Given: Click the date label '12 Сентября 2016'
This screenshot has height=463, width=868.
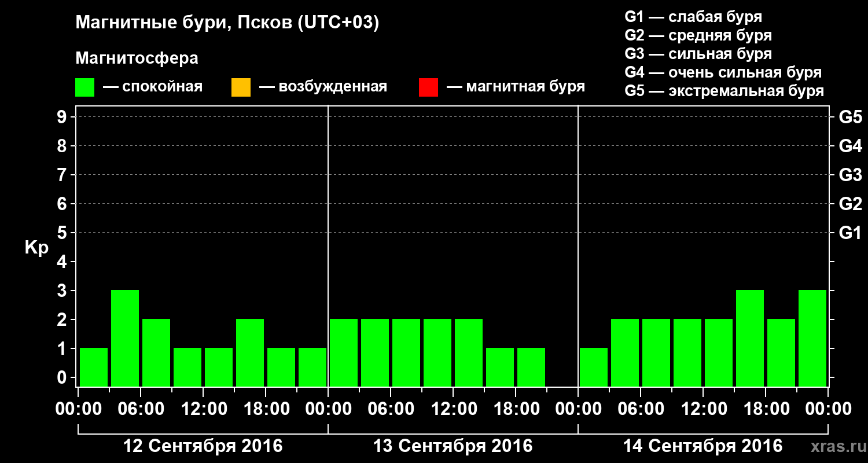Looking at the screenshot, I should point(203,446).
